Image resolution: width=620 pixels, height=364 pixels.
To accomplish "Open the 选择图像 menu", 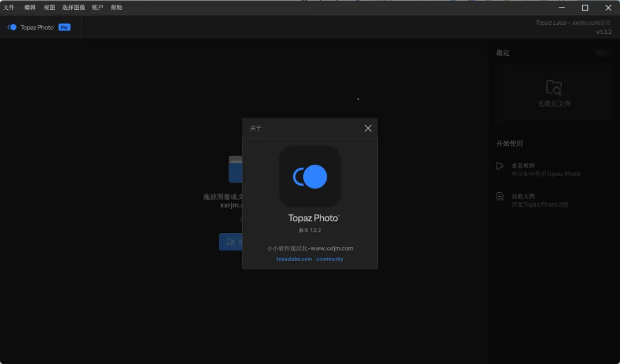I will pyautogui.click(x=73, y=7).
